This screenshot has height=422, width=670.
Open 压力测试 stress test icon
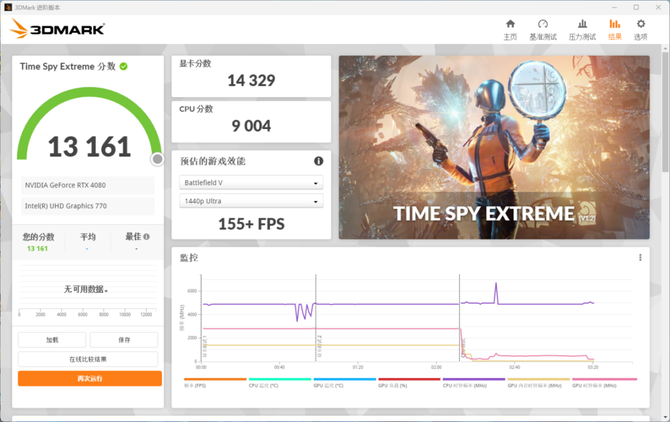[x=582, y=29]
